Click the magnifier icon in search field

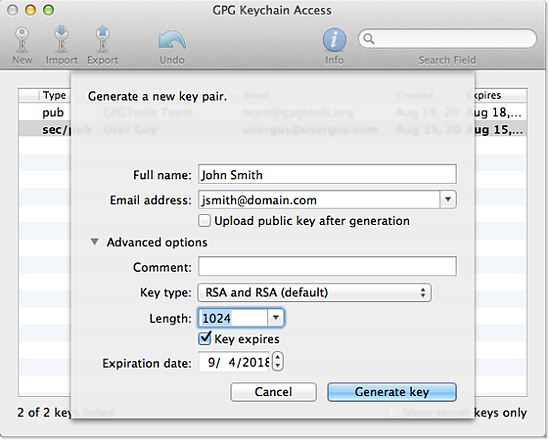tap(369, 39)
